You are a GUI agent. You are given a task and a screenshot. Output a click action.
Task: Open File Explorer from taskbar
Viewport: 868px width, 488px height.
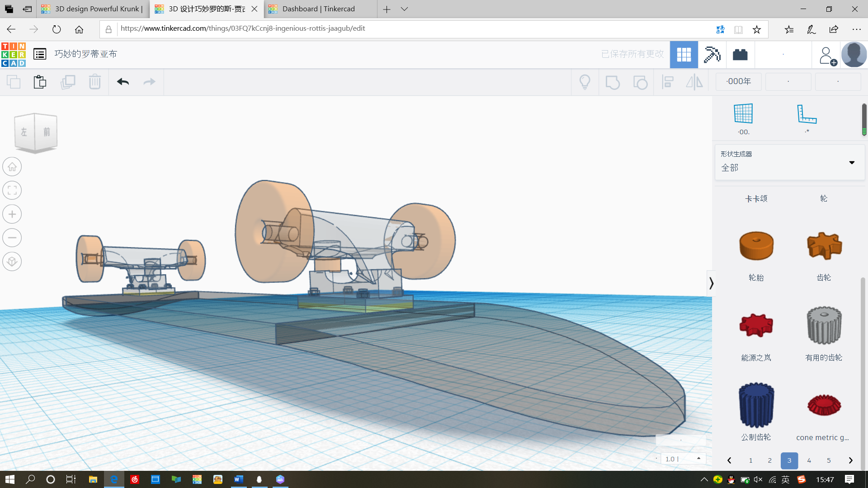tap(93, 479)
